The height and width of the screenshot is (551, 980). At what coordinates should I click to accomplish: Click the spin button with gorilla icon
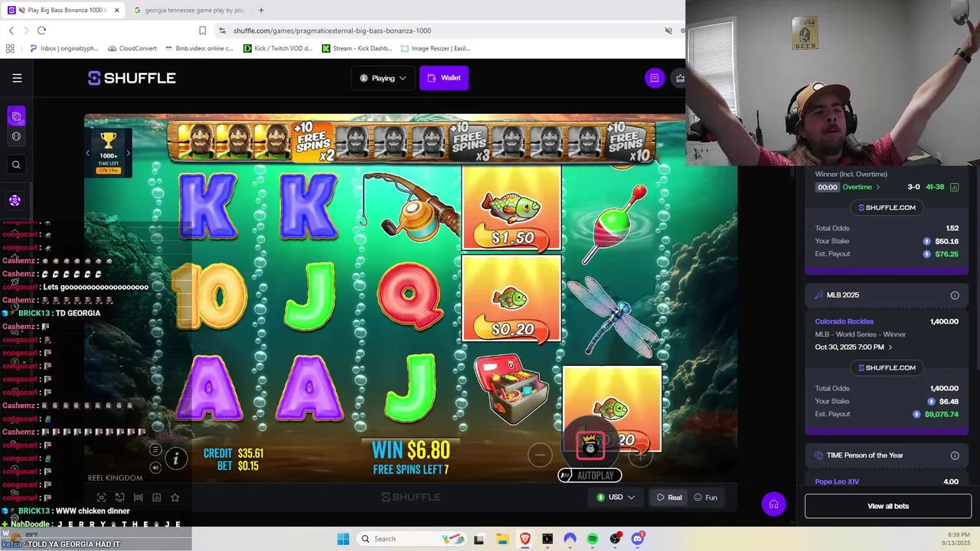click(x=590, y=446)
